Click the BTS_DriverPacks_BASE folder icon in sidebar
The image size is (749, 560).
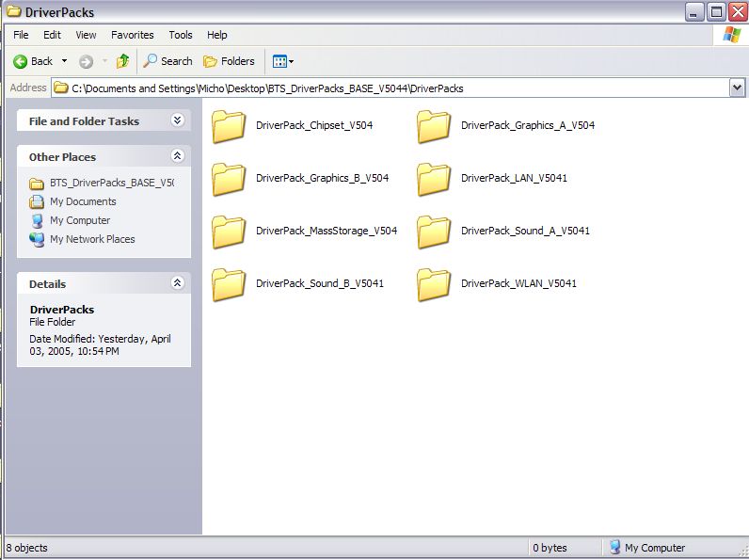37,184
